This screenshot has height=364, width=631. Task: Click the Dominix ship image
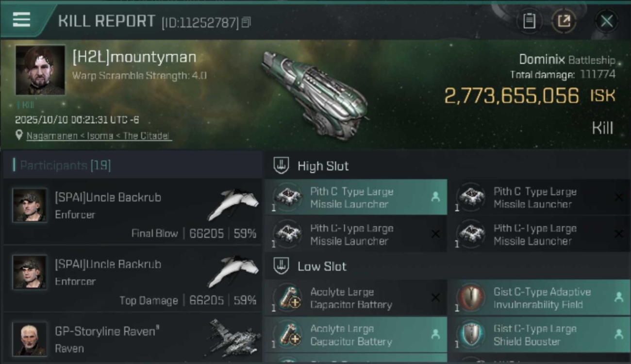pyautogui.click(x=315, y=92)
